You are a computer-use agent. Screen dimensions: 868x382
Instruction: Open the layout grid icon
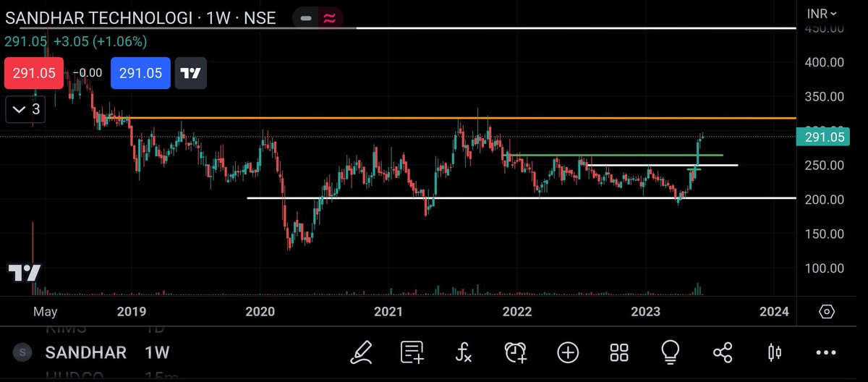(x=619, y=352)
